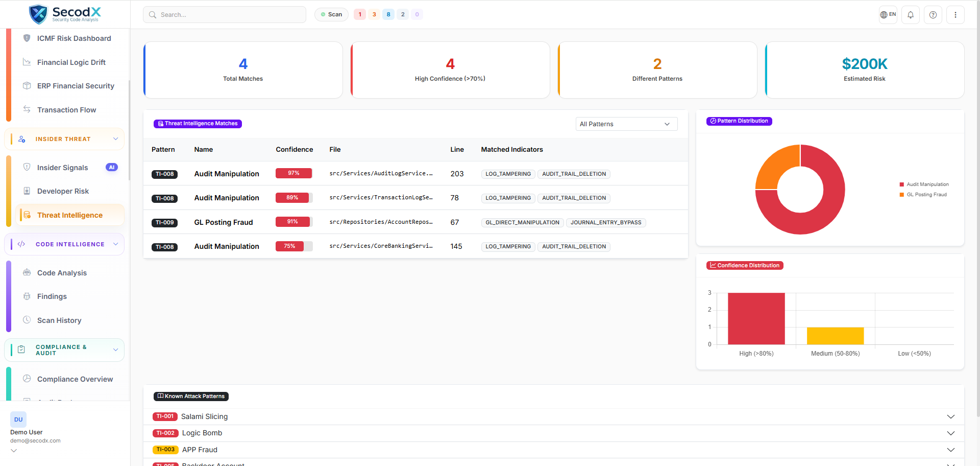The image size is (980, 466).
Task: Open Scan History page
Action: (x=59, y=320)
